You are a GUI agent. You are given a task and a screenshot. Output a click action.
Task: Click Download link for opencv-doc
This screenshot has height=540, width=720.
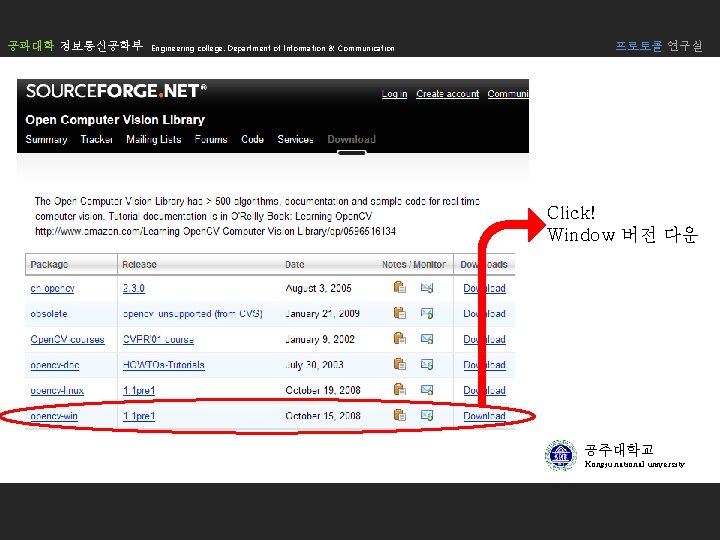[x=484, y=365]
